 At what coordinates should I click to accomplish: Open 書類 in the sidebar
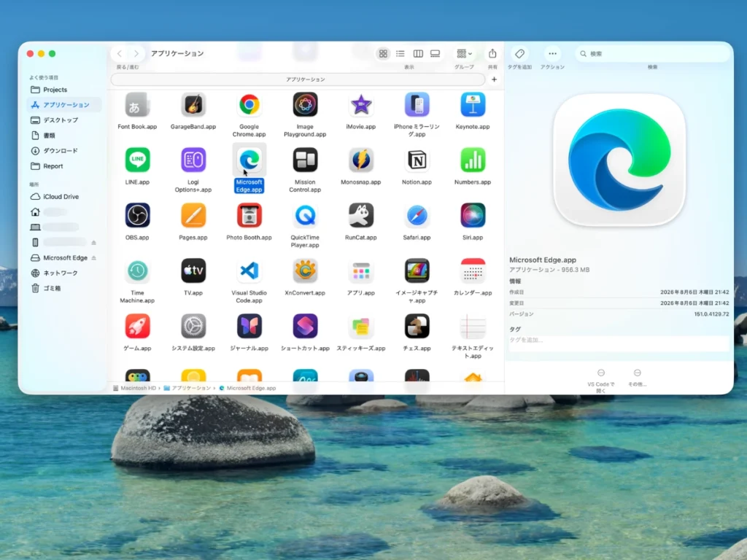[x=64, y=135]
